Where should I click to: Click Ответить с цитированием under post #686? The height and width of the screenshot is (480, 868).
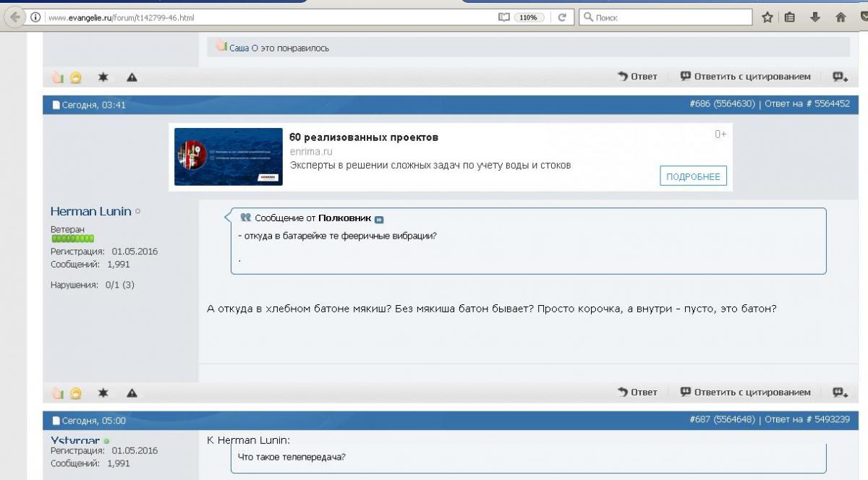(746, 393)
